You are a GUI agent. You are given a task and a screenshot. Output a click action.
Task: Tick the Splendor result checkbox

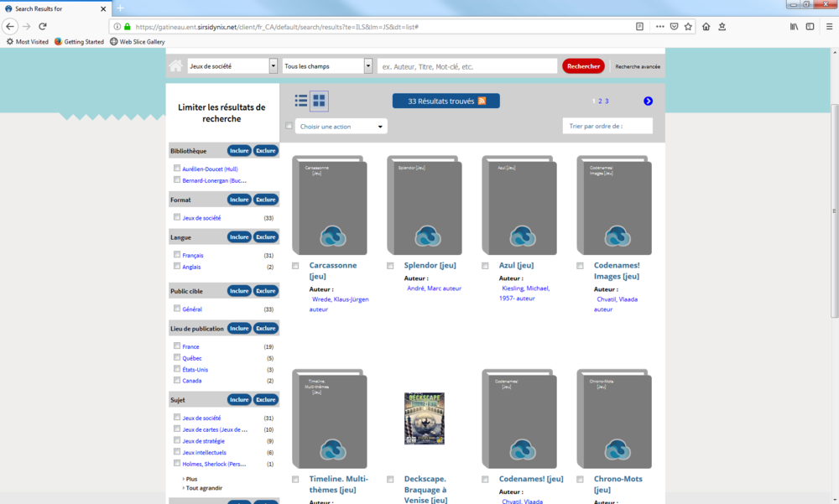[390, 265]
